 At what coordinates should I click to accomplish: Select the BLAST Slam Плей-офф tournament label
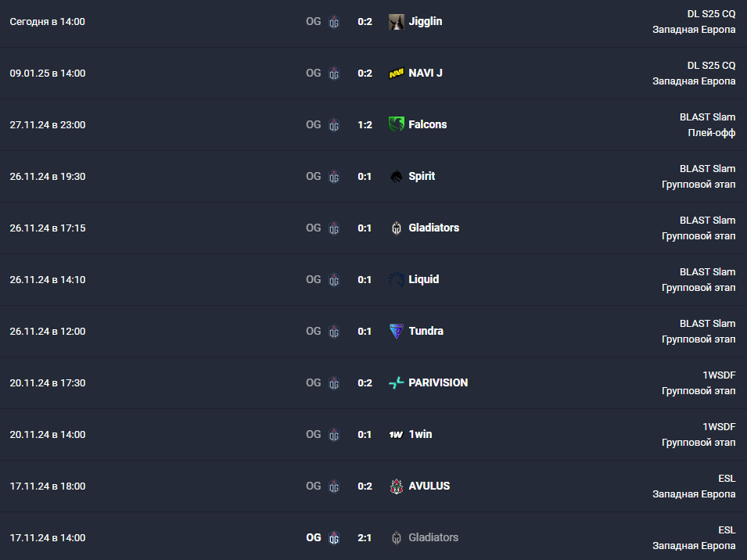(x=707, y=125)
